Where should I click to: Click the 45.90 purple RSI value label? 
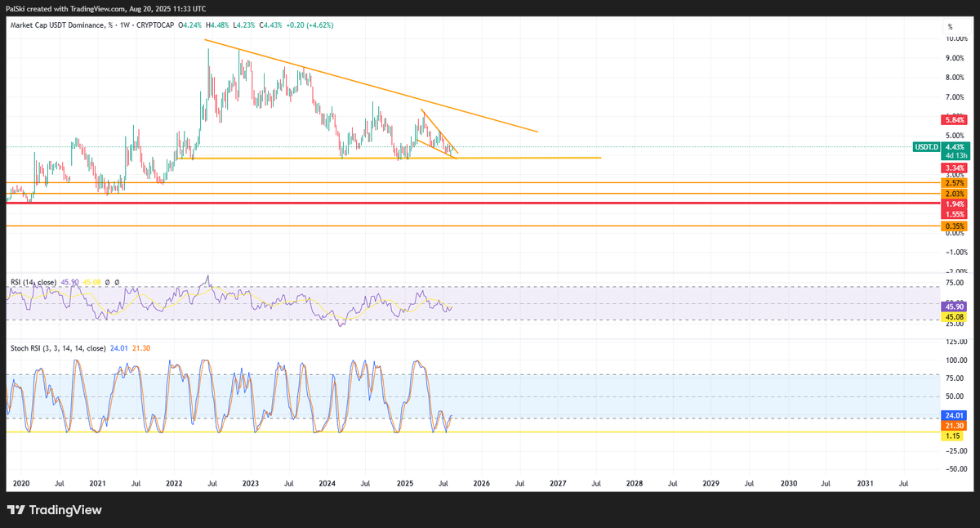pyautogui.click(x=954, y=307)
